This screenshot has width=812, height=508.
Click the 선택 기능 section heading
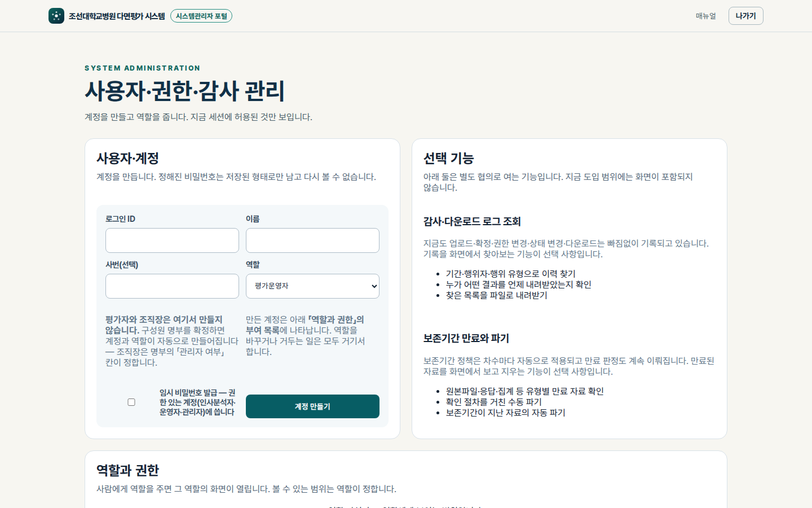(x=448, y=158)
